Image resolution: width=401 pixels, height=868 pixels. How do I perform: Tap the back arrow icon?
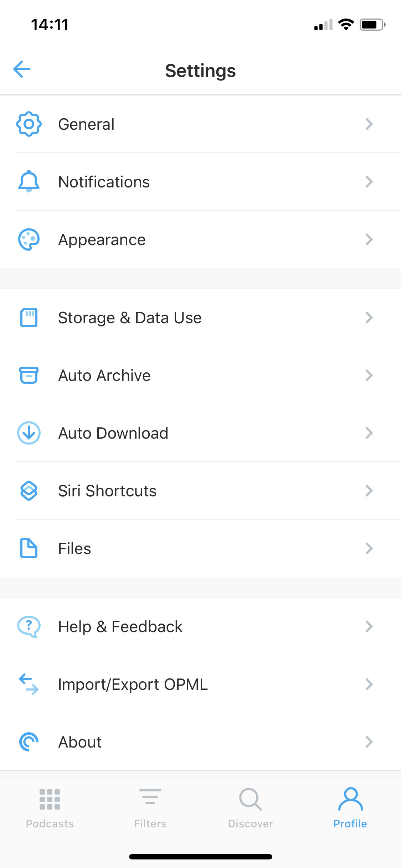22,69
